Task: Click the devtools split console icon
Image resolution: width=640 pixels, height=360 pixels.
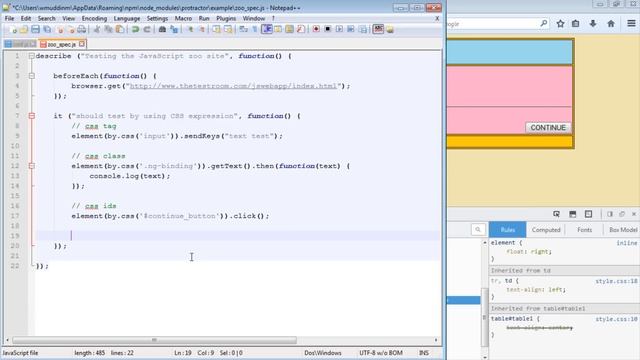Action: [573, 214]
